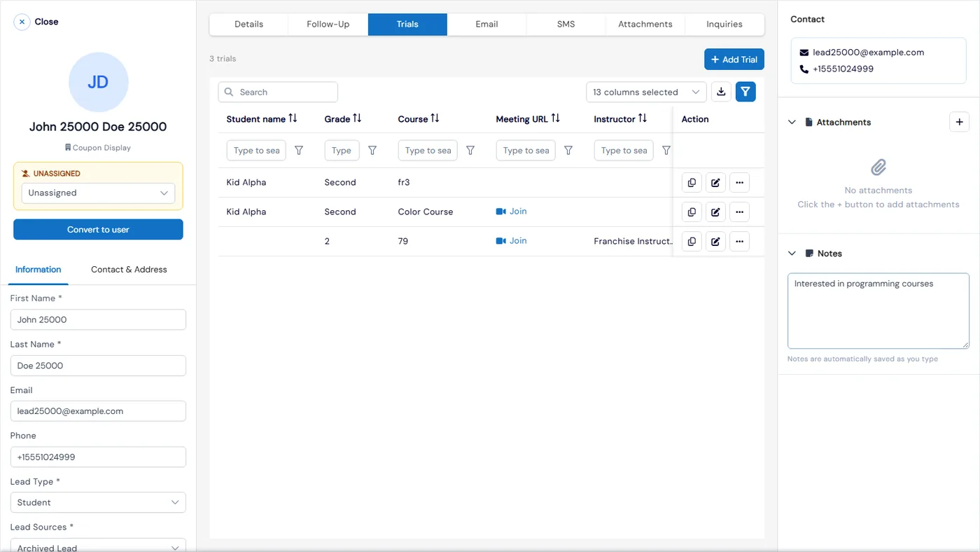Collapse the Notes section
The width and height of the screenshot is (980, 552).
point(792,254)
